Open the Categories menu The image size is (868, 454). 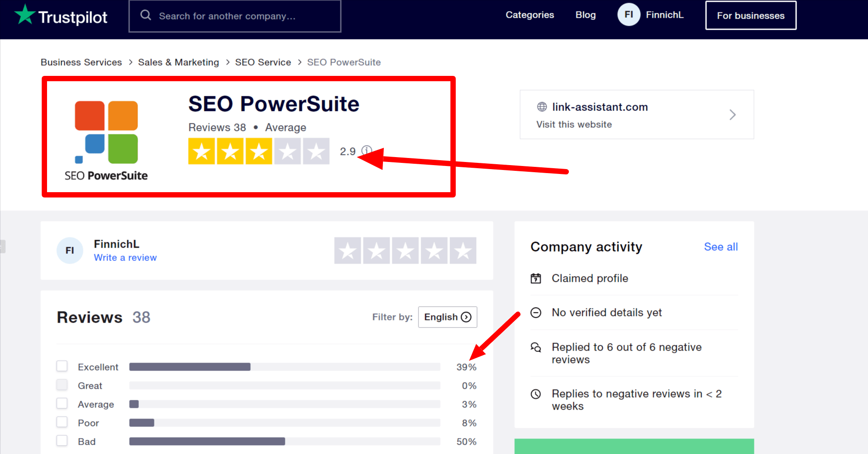pos(530,15)
